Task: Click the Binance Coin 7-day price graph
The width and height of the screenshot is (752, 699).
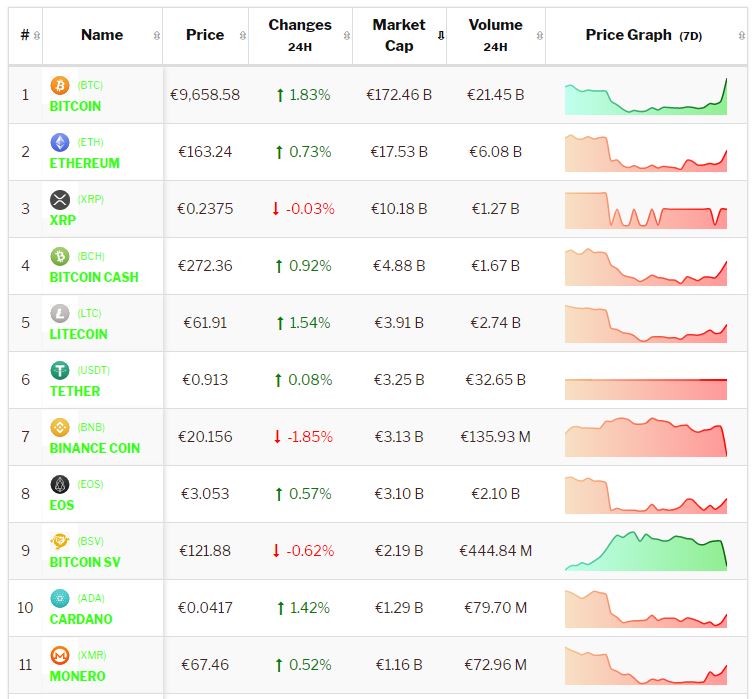Action: point(646,438)
